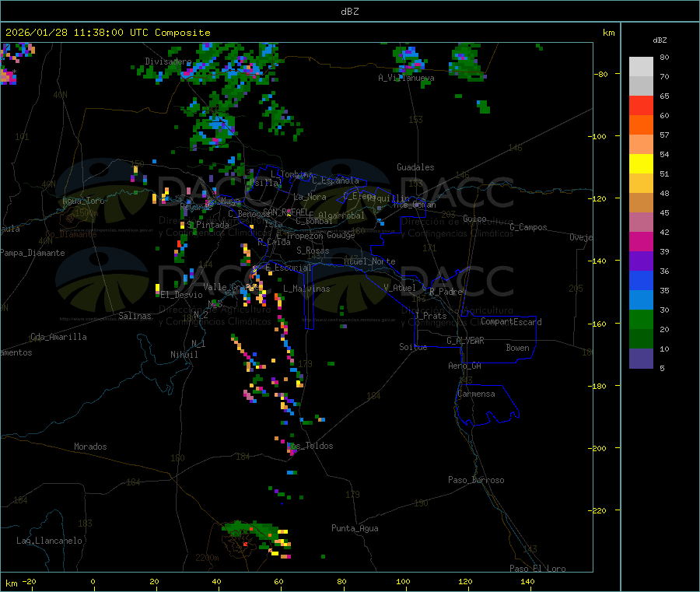
Task: Click the 54 dBZ yellow color swatch
Action: pos(641,164)
